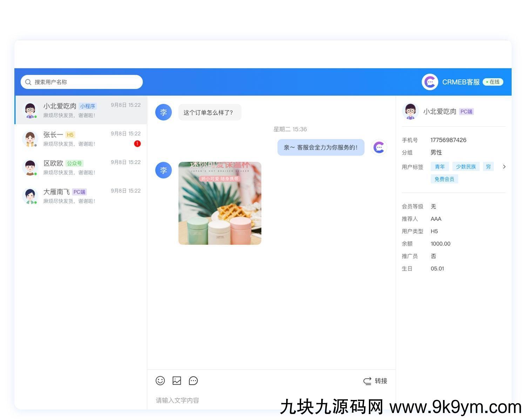The height and width of the screenshot is (420, 526).
Task: Click the 免费会员 tag
Action: pyautogui.click(x=444, y=179)
